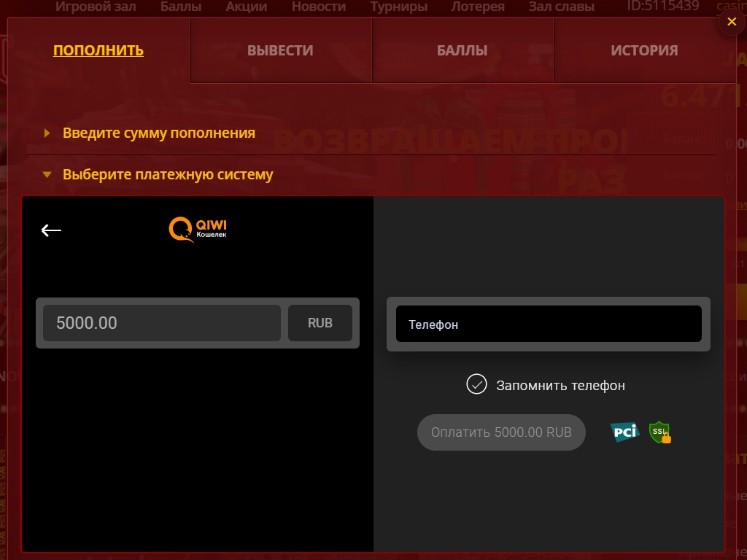Click the PCI security badge icon
Viewport: 747px width, 560px height.
(624, 432)
